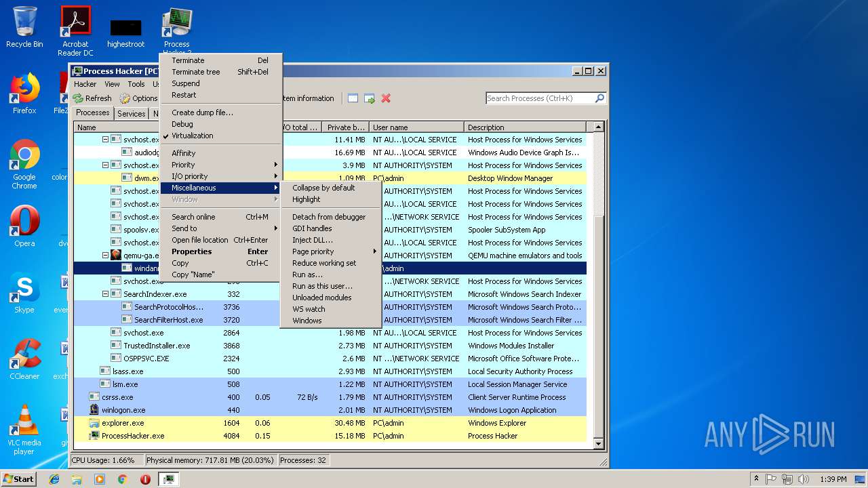Choose Terminate from context menu
868x488 pixels.
click(x=220, y=60)
